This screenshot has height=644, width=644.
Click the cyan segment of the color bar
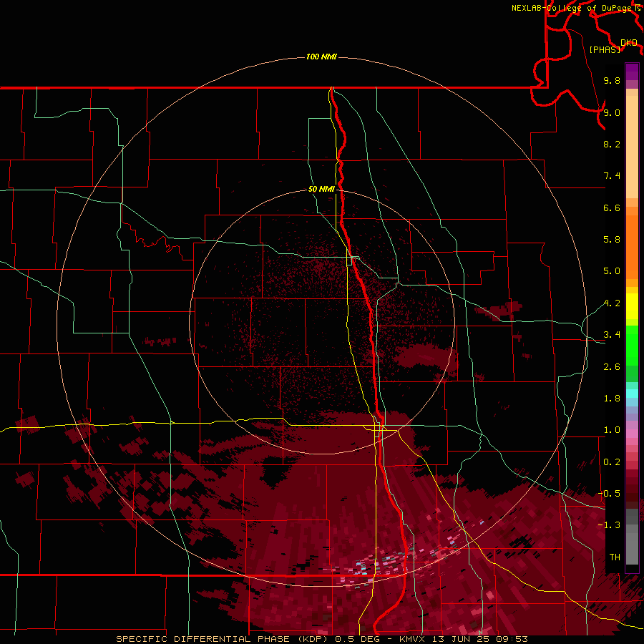click(x=632, y=394)
